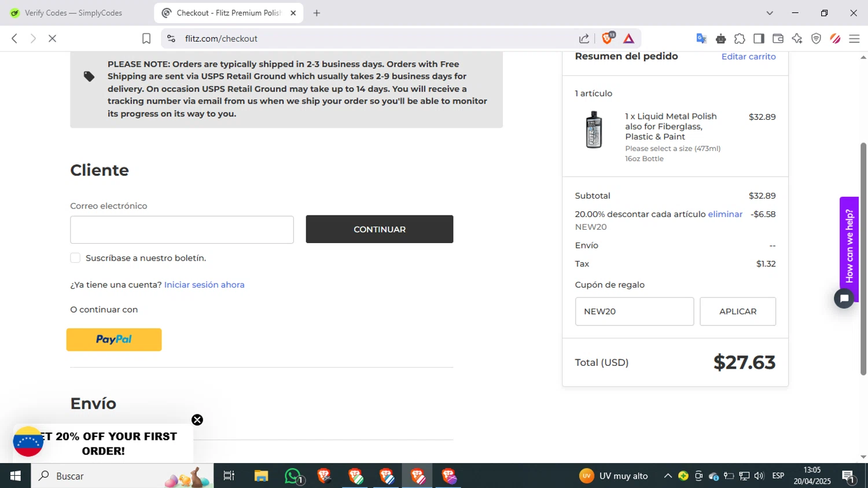
Task: Open the tab search dropdown
Action: pos(770,13)
